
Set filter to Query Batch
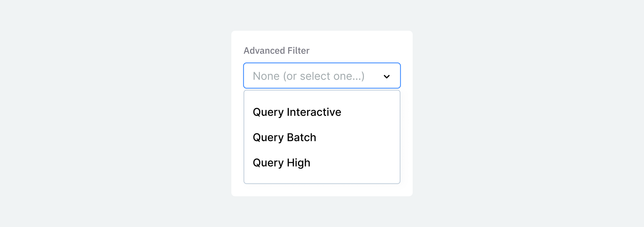(322, 137)
